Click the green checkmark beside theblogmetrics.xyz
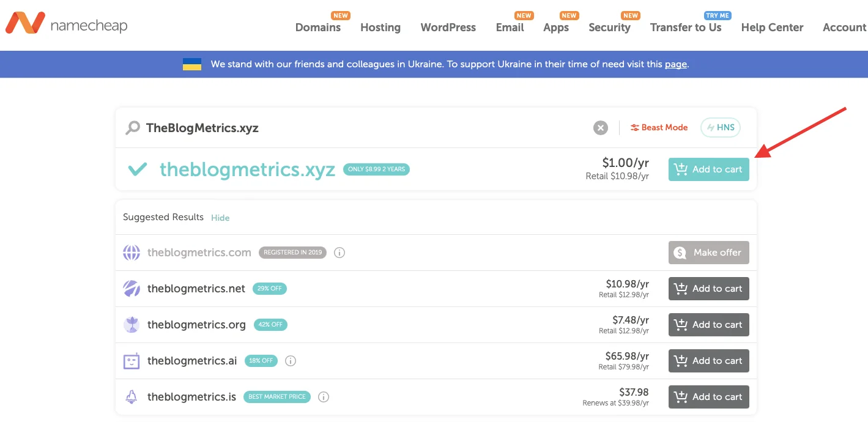Image resolution: width=868 pixels, height=422 pixels. click(138, 169)
